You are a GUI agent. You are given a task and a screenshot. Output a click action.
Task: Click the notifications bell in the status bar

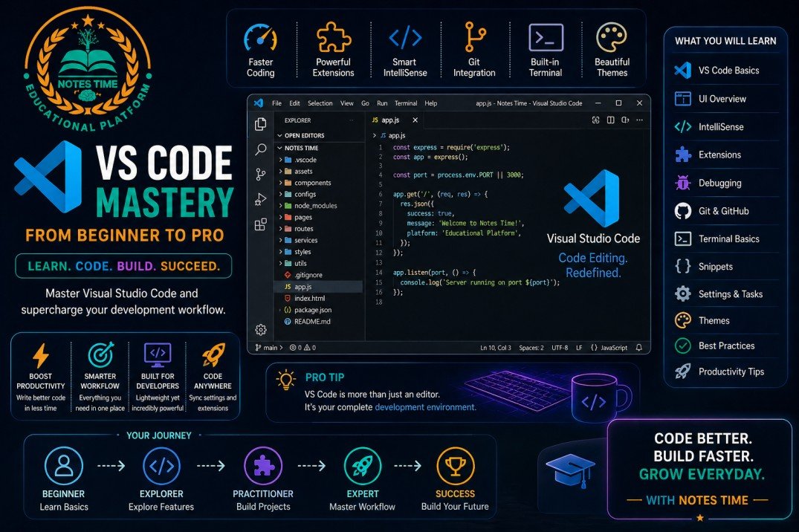[x=639, y=347]
